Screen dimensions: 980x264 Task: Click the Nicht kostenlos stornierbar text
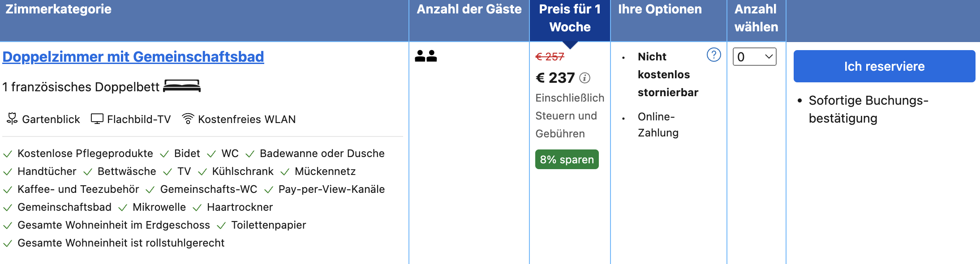pyautogui.click(x=668, y=74)
